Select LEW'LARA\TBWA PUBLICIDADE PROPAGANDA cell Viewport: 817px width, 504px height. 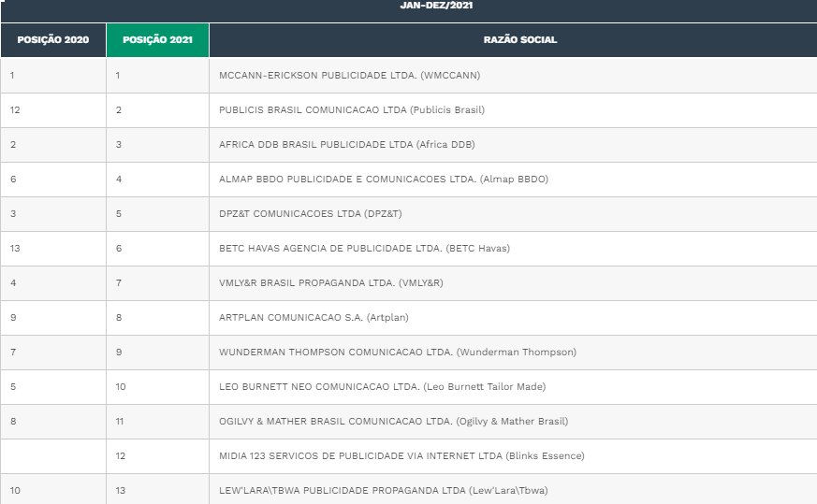click(x=513, y=489)
